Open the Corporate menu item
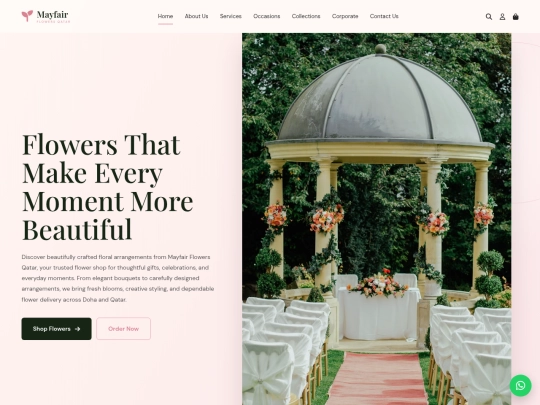Screen dimensions: 540x405 pyautogui.click(x=345, y=16)
